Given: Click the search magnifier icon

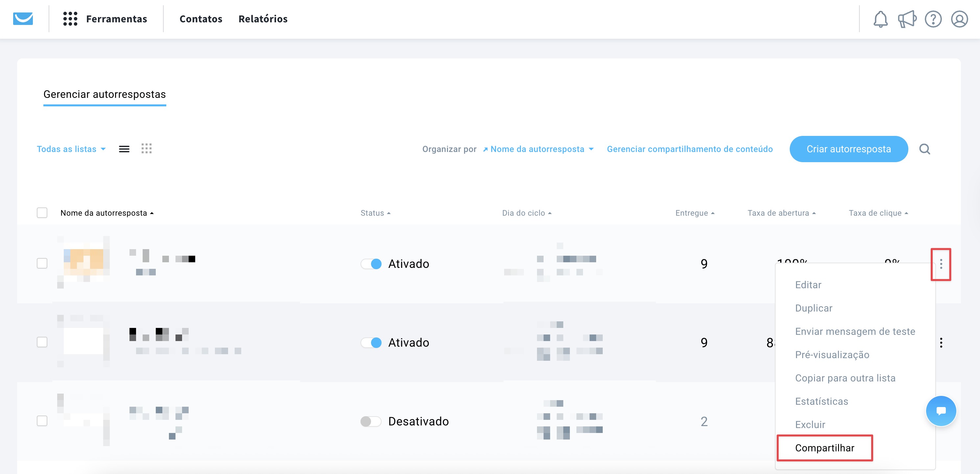Looking at the screenshot, I should [x=924, y=149].
